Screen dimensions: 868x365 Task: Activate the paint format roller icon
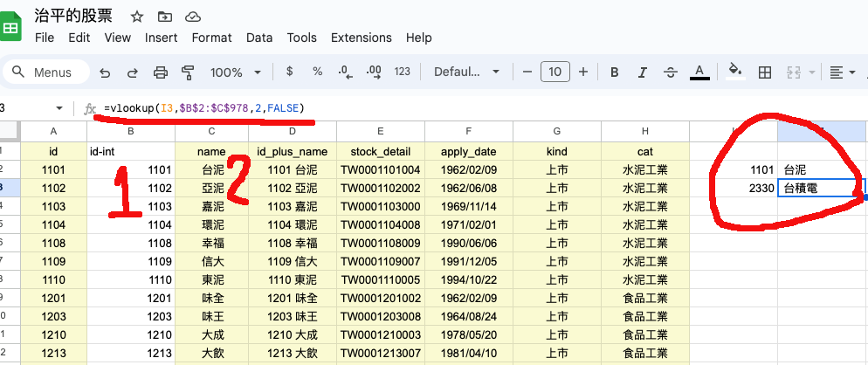(187, 72)
